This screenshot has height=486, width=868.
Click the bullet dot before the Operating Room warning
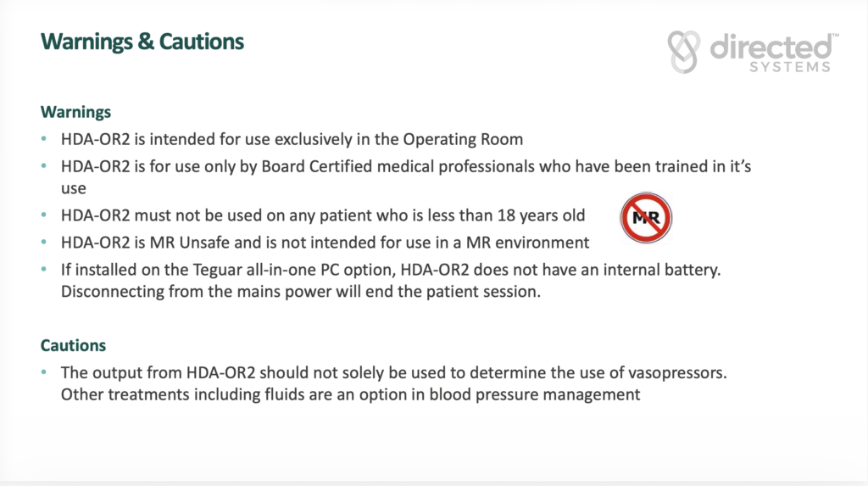tap(45, 140)
